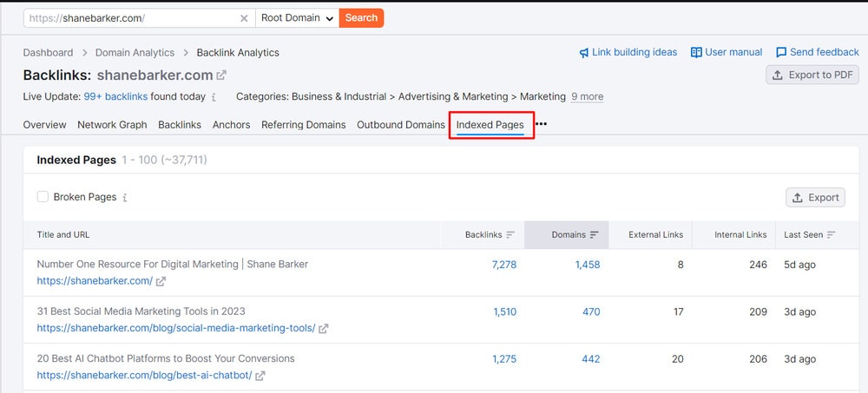
Task: Open the User manual link
Action: (x=733, y=53)
